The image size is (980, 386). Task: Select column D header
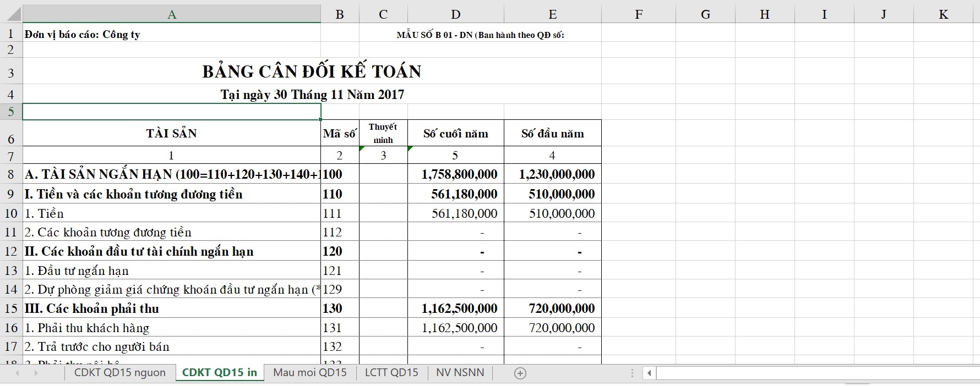(x=456, y=14)
